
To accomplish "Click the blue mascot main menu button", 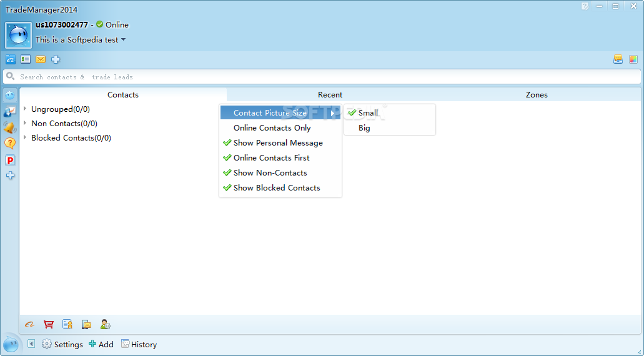I will 11,344.
